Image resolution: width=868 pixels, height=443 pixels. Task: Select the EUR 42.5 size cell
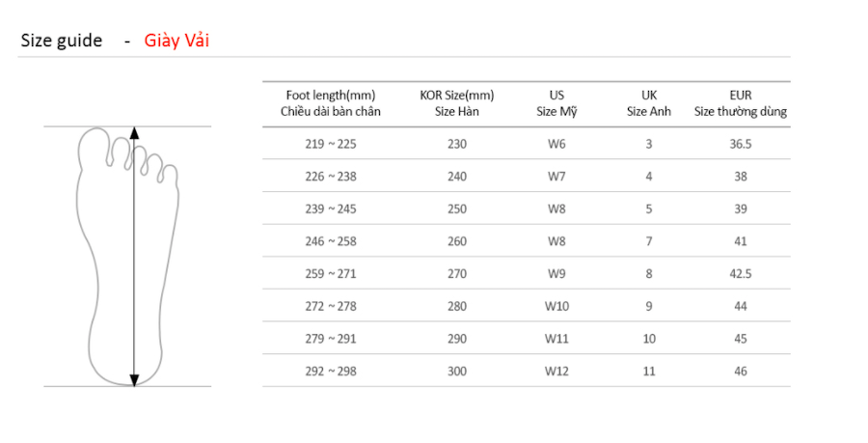(x=741, y=274)
